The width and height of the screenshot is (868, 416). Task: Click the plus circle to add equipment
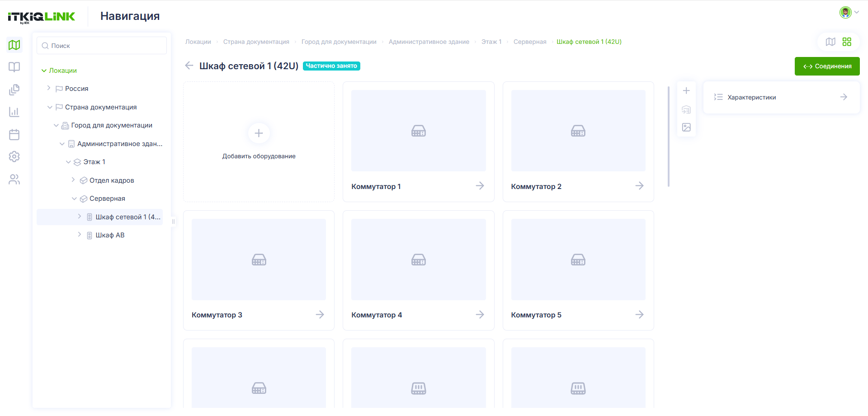point(259,133)
